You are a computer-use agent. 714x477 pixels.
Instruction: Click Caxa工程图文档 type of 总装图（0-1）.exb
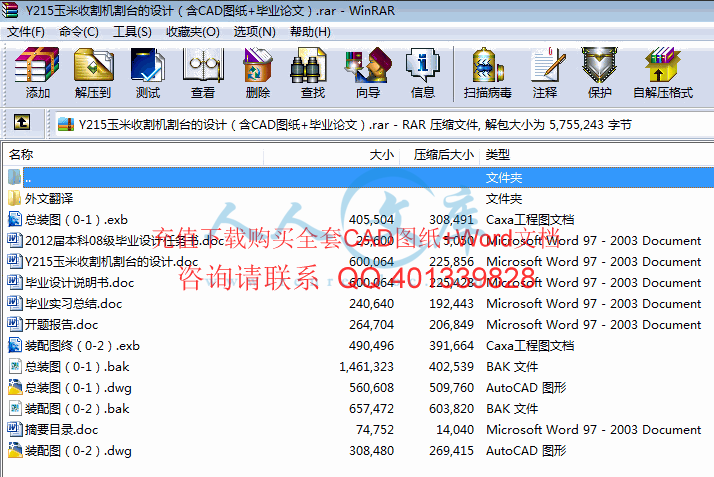click(x=530, y=219)
